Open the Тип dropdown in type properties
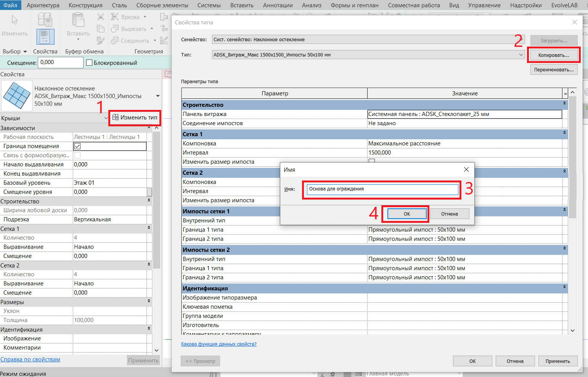The image size is (588, 377). pyautogui.click(x=521, y=55)
